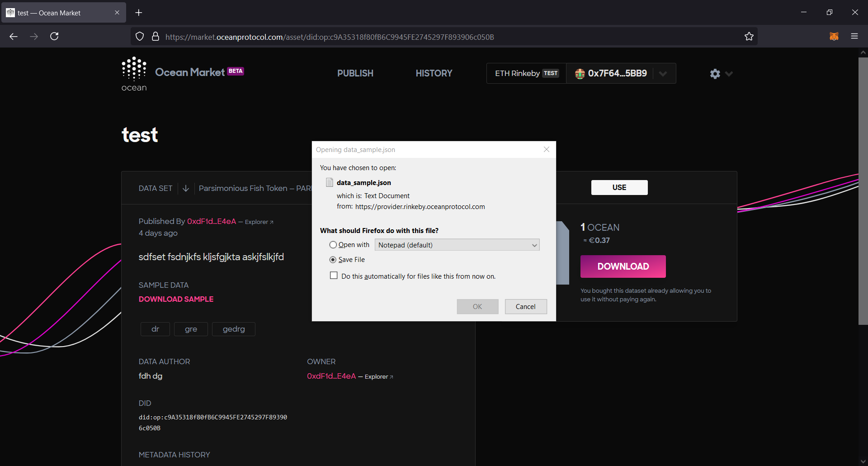View site security lock info in address bar

tap(156, 37)
